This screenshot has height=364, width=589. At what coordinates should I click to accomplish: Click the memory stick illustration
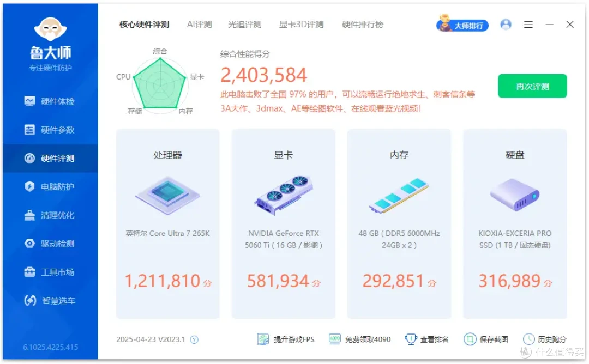[x=399, y=196]
